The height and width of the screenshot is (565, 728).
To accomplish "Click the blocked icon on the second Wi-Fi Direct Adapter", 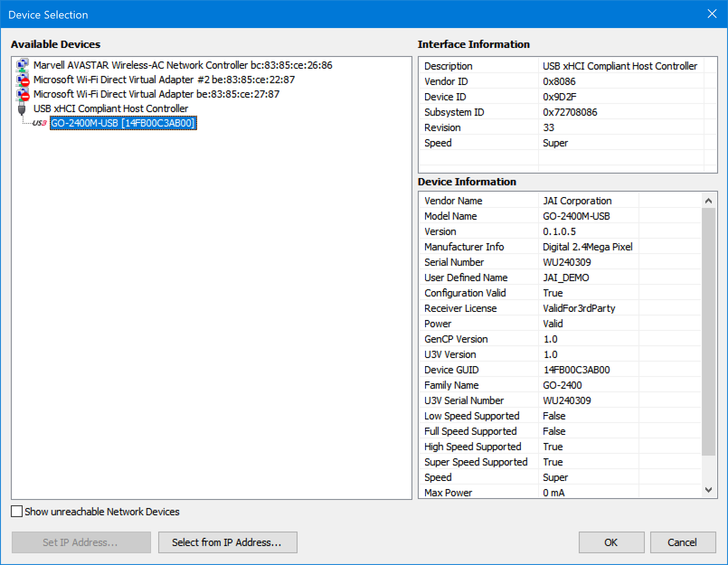I will coord(25,97).
